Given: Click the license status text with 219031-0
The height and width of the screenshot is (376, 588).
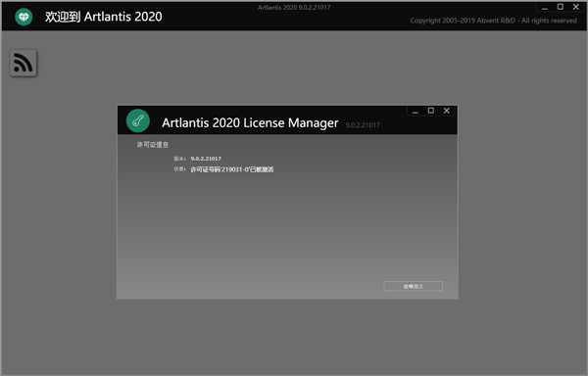Looking at the screenshot, I should tap(232, 169).
